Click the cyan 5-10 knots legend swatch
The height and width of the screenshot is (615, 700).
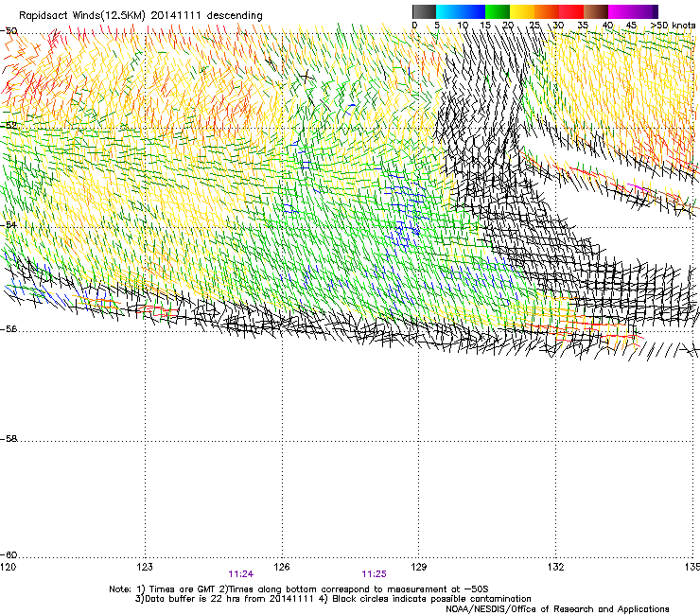tap(448, 11)
